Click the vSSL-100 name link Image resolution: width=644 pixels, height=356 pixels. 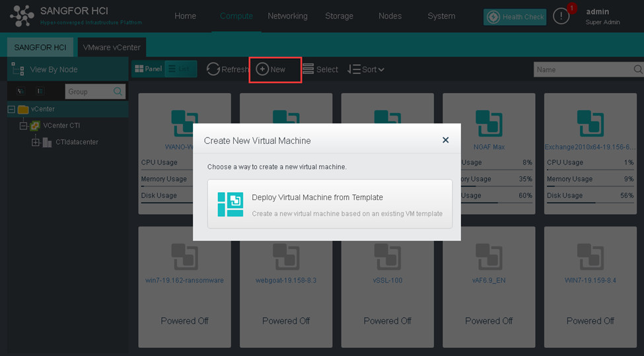pos(387,281)
